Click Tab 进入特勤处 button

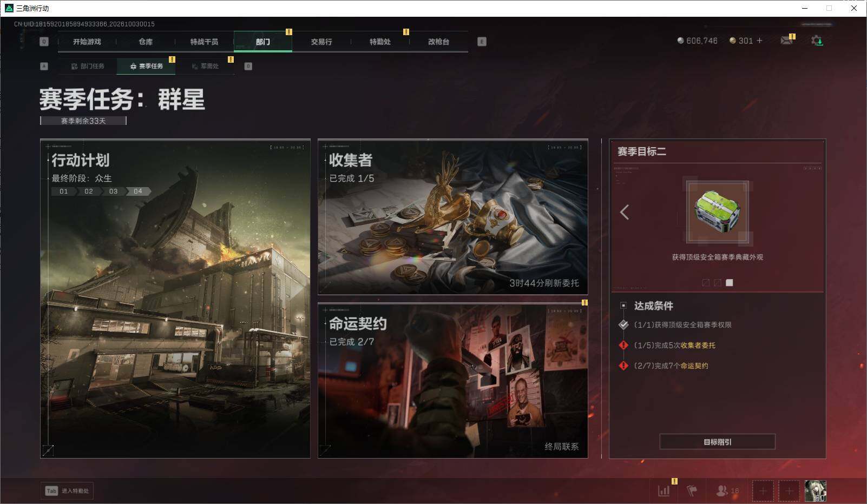[x=67, y=490]
